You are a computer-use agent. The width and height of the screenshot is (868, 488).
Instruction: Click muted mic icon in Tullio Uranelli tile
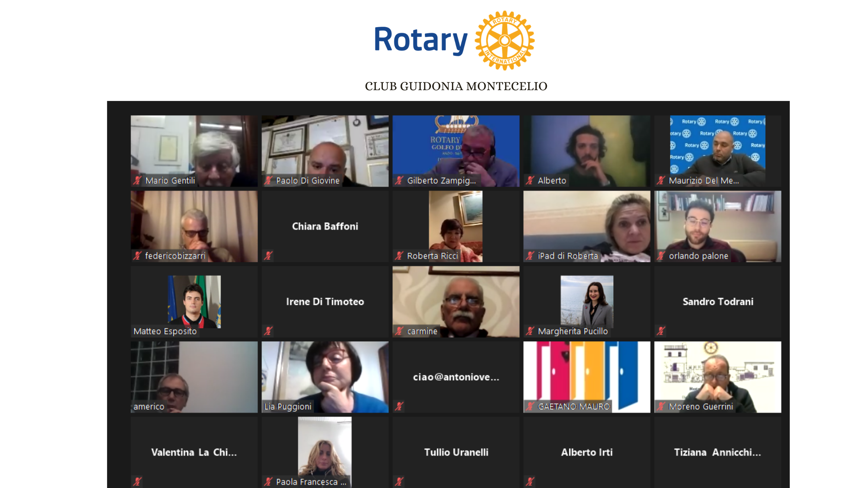(399, 481)
